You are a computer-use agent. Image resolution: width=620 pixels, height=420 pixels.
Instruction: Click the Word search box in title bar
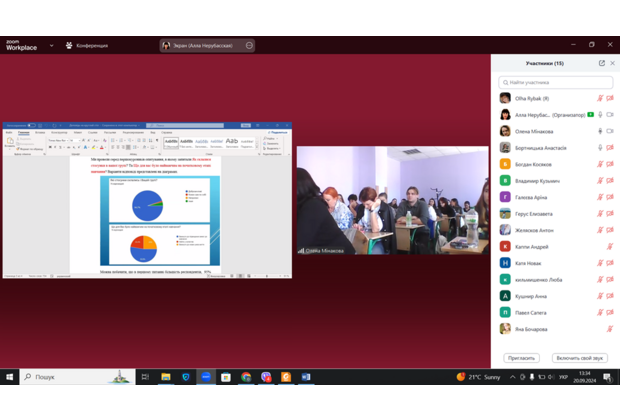(x=185, y=125)
